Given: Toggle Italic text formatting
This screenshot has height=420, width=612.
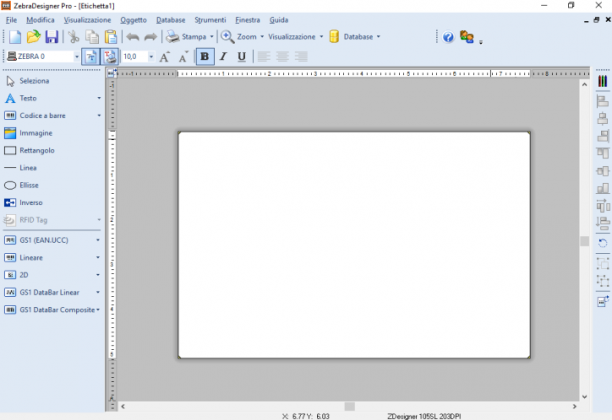Looking at the screenshot, I should (223, 57).
